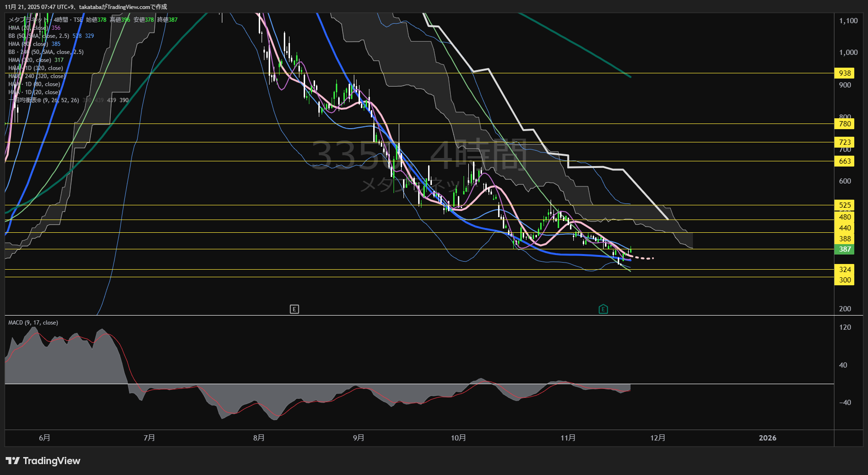868x475 pixels.
Task: Click the TradingView logo at bottom left
Action: (43, 461)
